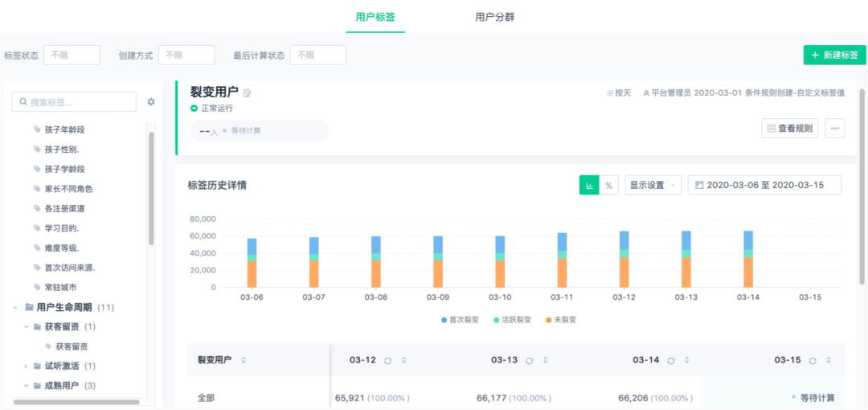Open the tag list settings gear
The width and height of the screenshot is (868, 410).
click(x=150, y=102)
